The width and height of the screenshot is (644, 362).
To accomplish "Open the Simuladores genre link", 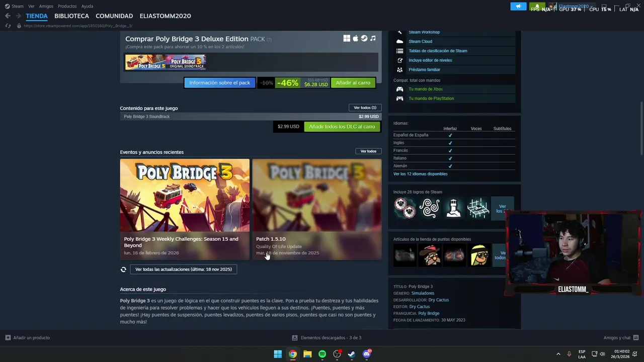I will coord(423,293).
